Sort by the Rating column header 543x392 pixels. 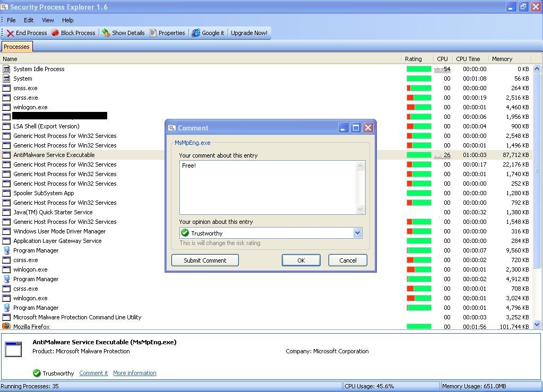418,59
